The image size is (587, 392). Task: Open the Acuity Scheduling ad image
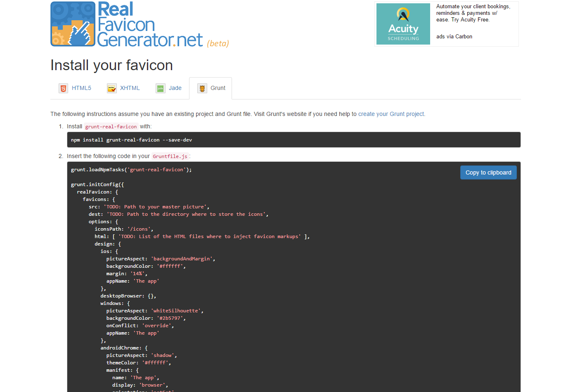pos(403,24)
